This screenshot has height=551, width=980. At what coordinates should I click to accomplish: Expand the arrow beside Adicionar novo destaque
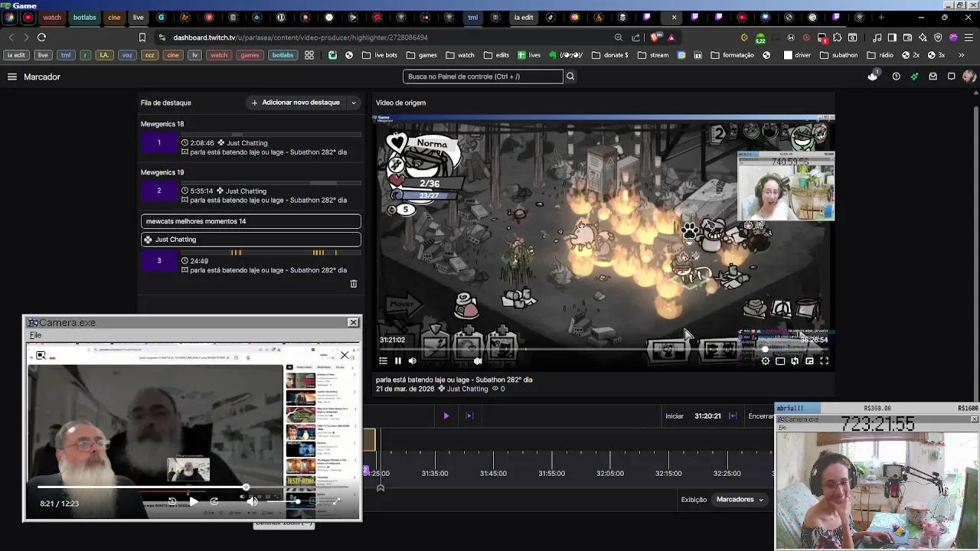click(x=354, y=103)
